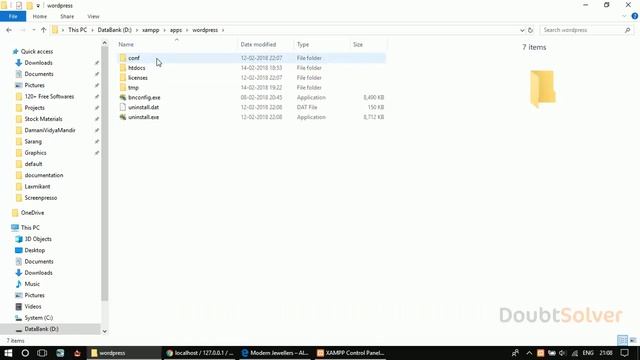Sort files by Date modified column

click(x=265, y=44)
